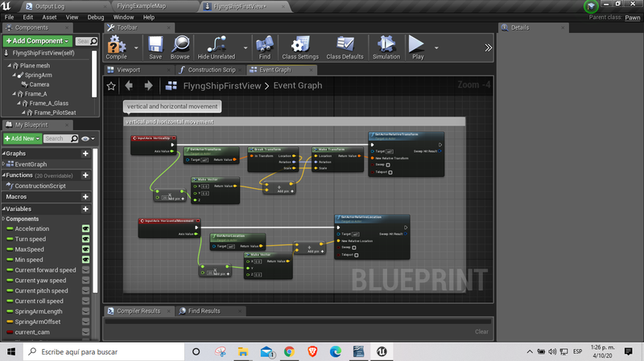Add a new macro with plus
This screenshot has width=644, height=361.
pos(85,197)
